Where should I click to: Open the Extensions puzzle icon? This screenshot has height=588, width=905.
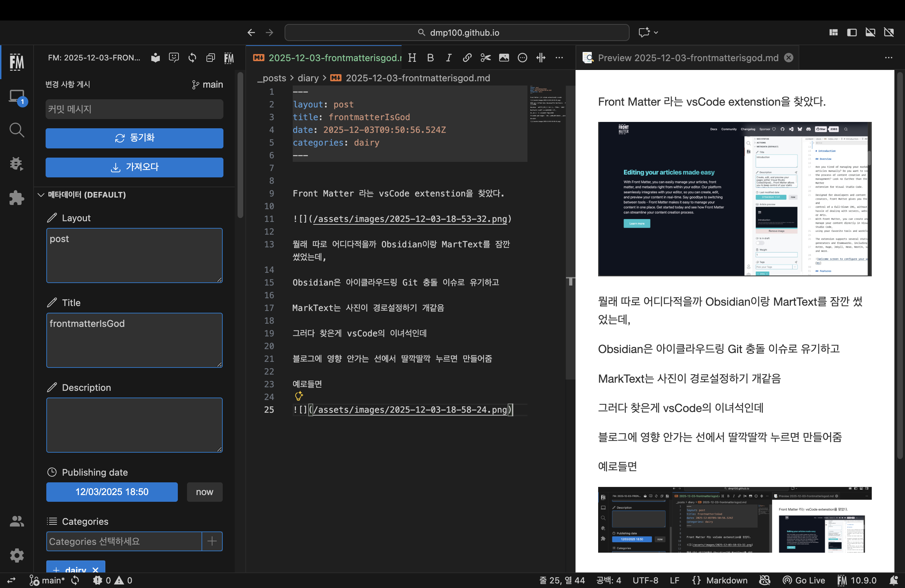16,198
